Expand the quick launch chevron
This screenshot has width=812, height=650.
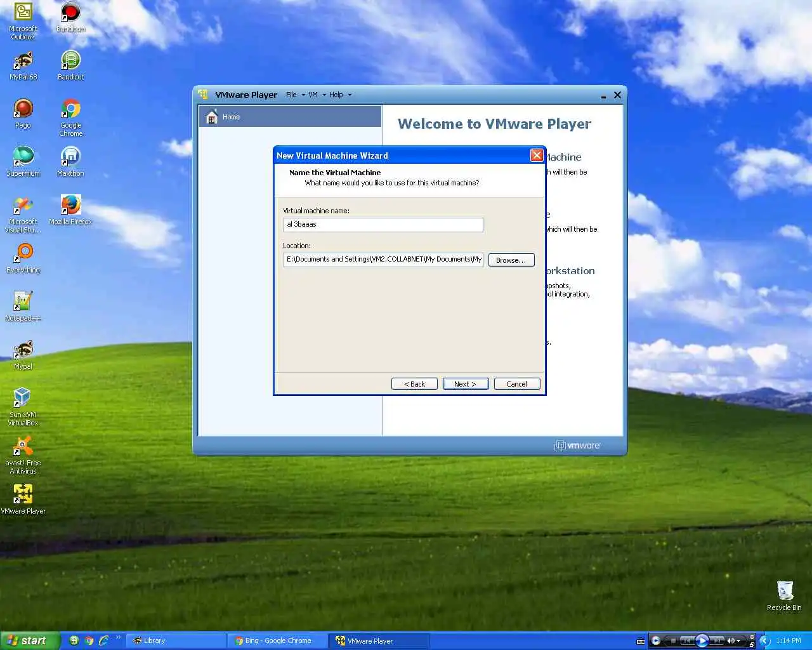119,637
